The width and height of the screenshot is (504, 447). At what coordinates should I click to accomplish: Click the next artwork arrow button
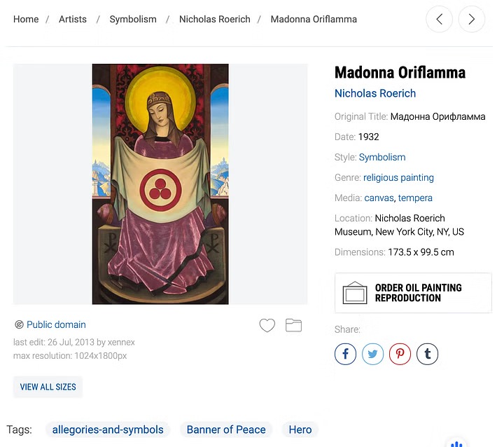[471, 20]
